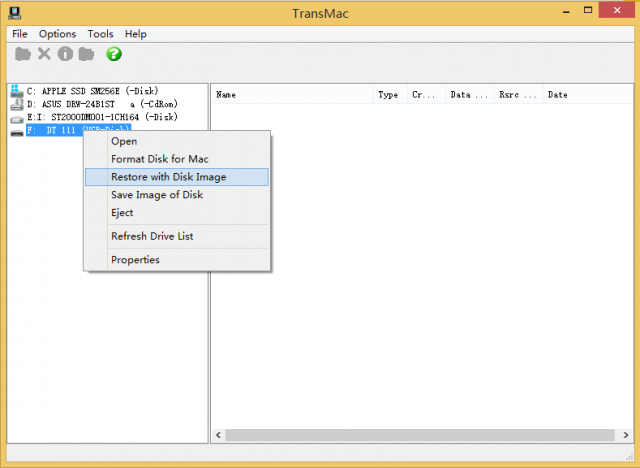Open the Help menu
This screenshot has height=468, width=640.
pyautogui.click(x=136, y=34)
